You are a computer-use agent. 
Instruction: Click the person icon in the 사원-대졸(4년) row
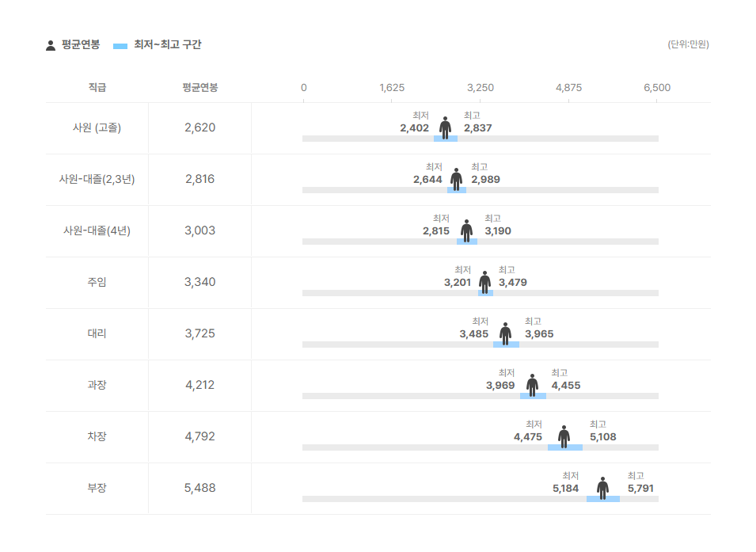click(467, 230)
